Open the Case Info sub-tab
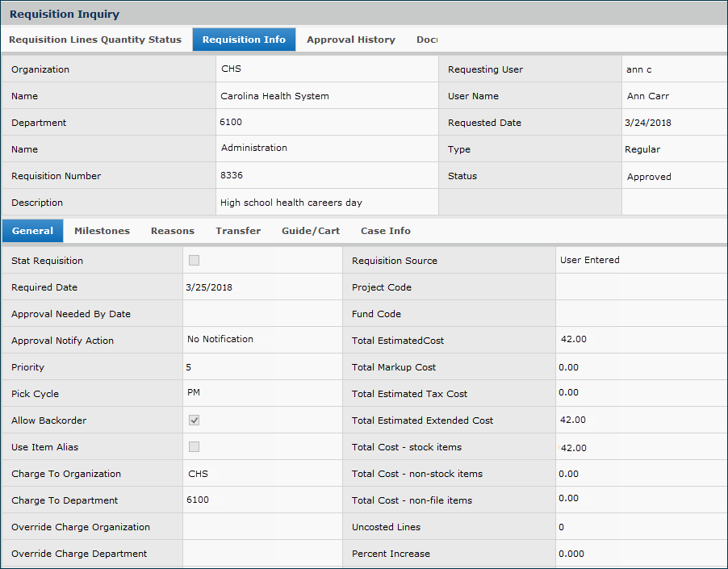728x569 pixels. click(x=386, y=231)
